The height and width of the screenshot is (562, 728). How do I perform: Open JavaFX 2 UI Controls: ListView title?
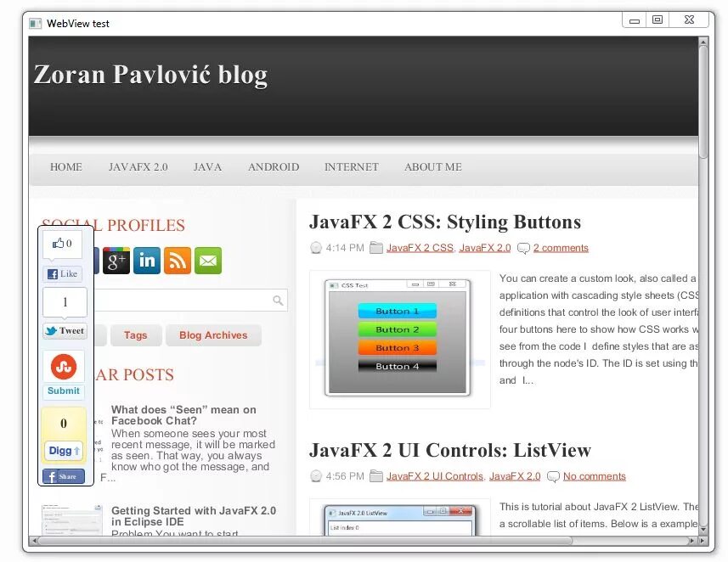tap(450, 450)
